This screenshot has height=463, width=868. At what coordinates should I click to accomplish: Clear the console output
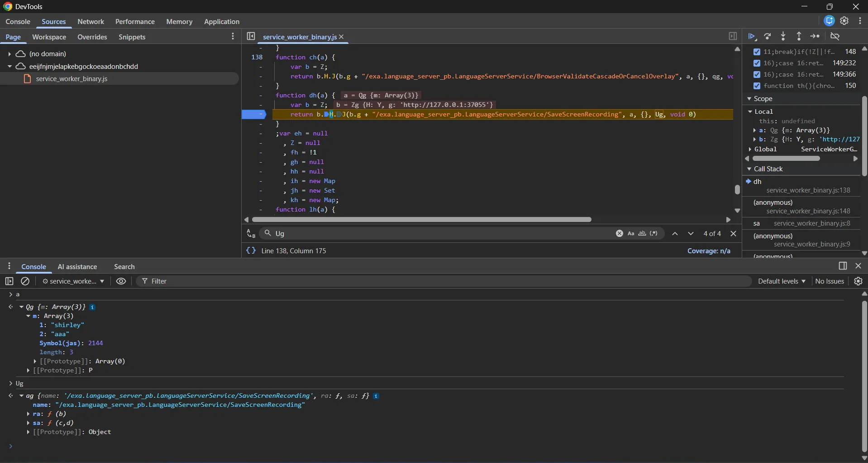(x=25, y=281)
